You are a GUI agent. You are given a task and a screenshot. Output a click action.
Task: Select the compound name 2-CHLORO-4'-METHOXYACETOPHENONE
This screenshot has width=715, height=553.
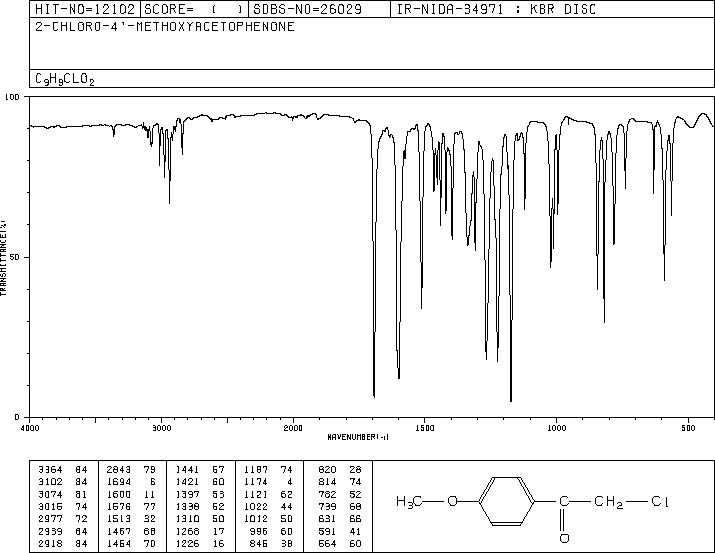point(165,26)
